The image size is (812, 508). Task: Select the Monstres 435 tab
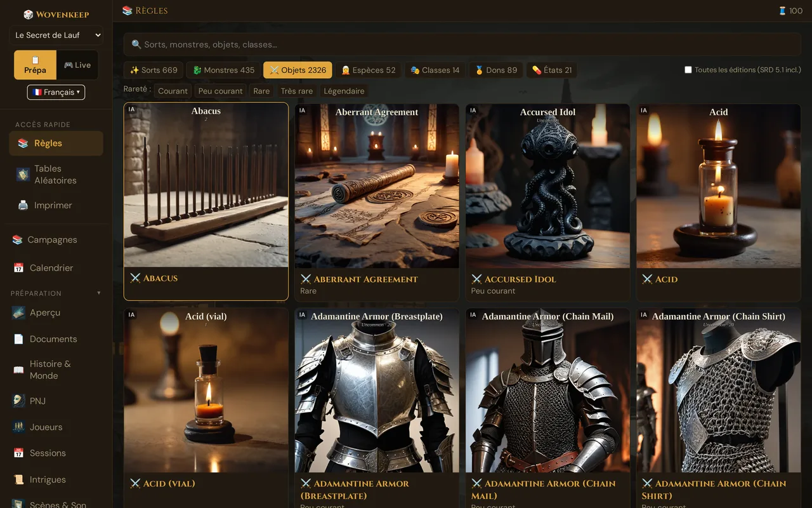pyautogui.click(x=223, y=70)
